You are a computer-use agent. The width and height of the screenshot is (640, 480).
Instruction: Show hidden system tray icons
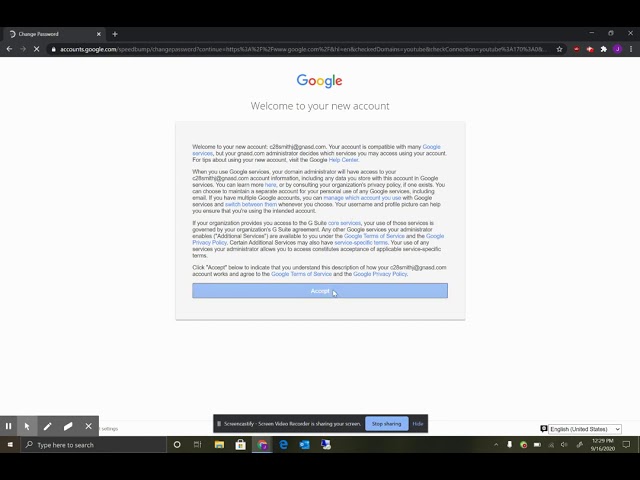(496, 445)
